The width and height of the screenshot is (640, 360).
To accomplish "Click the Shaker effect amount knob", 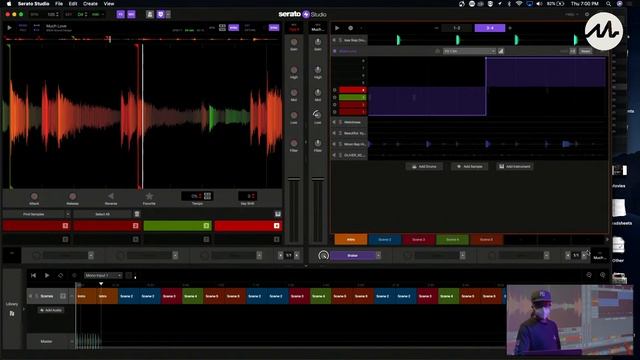I will [323, 256].
